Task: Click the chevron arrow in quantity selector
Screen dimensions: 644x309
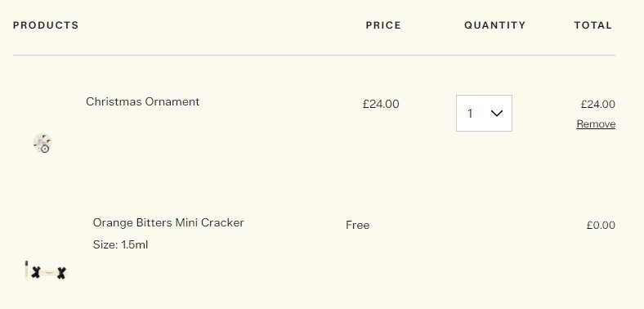Action: [x=497, y=114]
